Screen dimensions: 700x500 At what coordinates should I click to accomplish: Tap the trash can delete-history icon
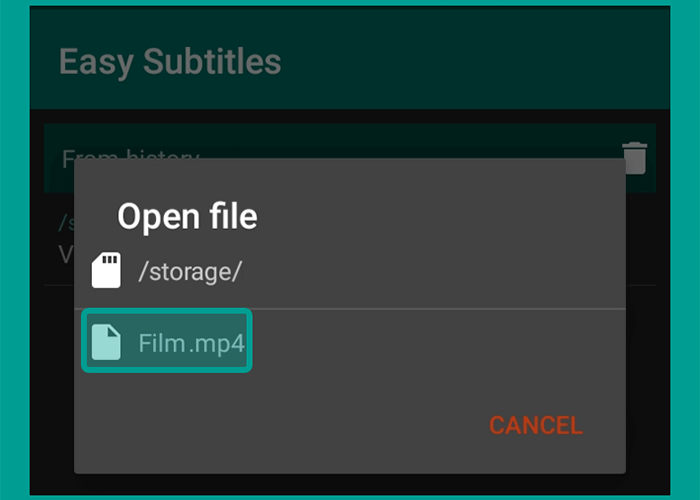coord(634,158)
